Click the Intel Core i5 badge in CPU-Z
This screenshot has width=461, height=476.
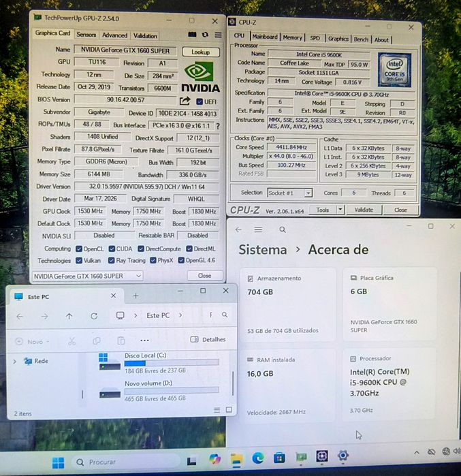point(394,70)
